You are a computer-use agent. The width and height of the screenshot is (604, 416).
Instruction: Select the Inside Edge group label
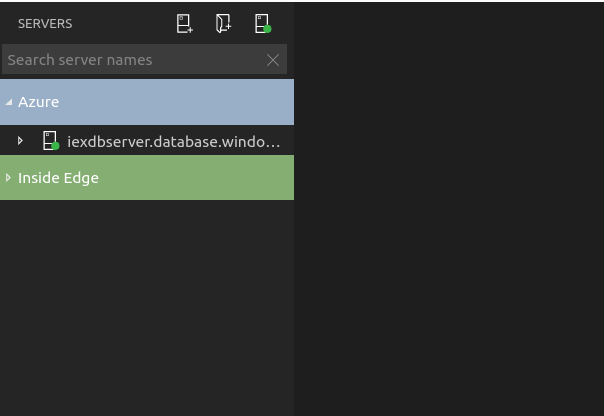coord(58,178)
